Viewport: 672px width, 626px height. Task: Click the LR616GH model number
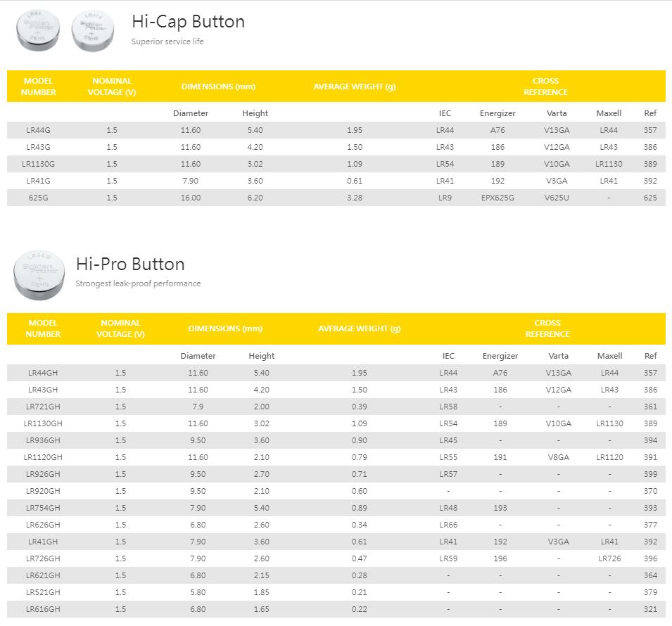tap(44, 609)
